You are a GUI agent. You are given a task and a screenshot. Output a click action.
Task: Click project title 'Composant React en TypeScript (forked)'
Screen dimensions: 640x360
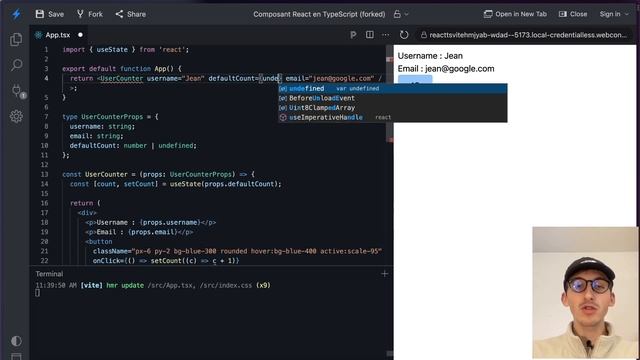click(319, 14)
